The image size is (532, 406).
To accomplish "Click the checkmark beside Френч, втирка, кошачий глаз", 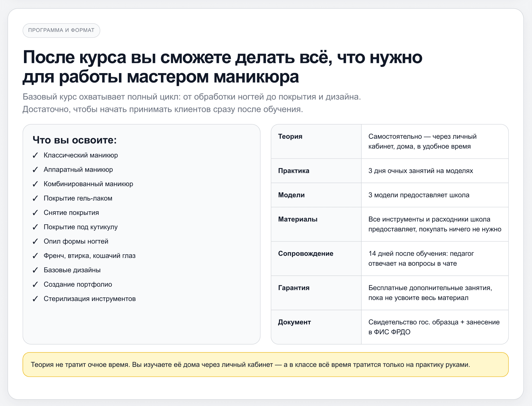I will (x=35, y=256).
